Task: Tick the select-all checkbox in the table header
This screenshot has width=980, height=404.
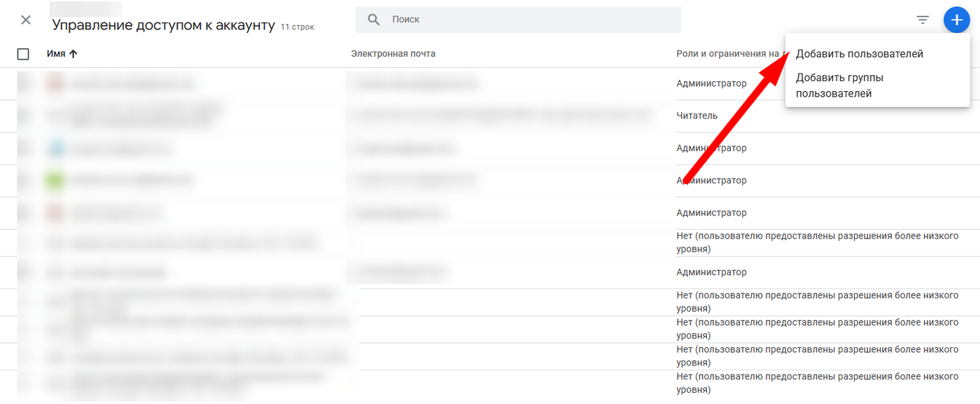Action: 23,54
